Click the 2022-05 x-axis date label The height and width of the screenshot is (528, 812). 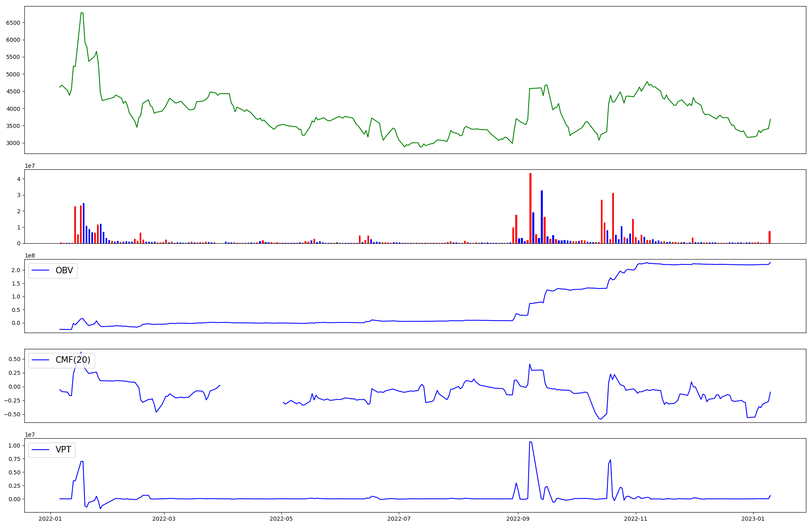click(281, 519)
